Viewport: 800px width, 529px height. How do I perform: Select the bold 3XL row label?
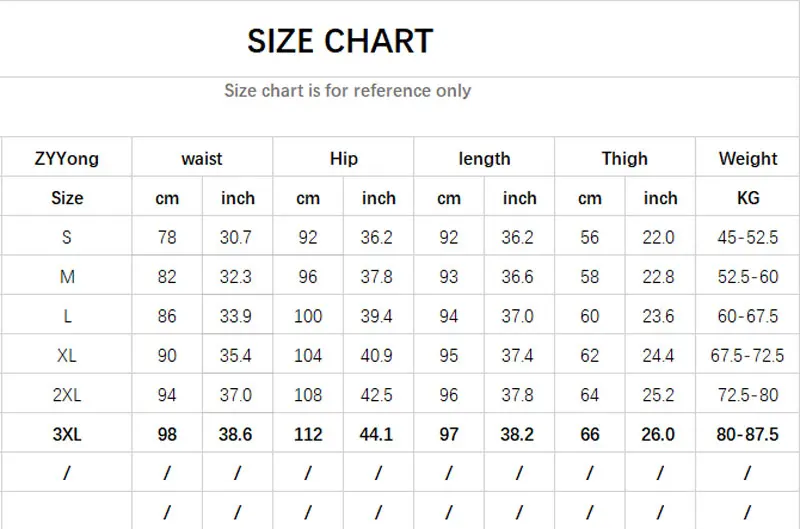coord(67,435)
